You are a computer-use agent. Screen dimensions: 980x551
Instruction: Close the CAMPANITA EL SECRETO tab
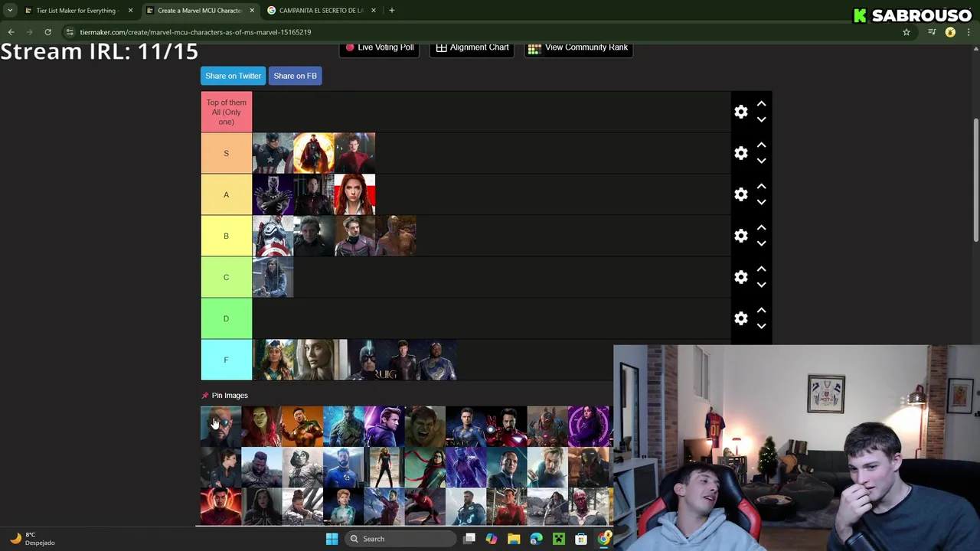[374, 11]
